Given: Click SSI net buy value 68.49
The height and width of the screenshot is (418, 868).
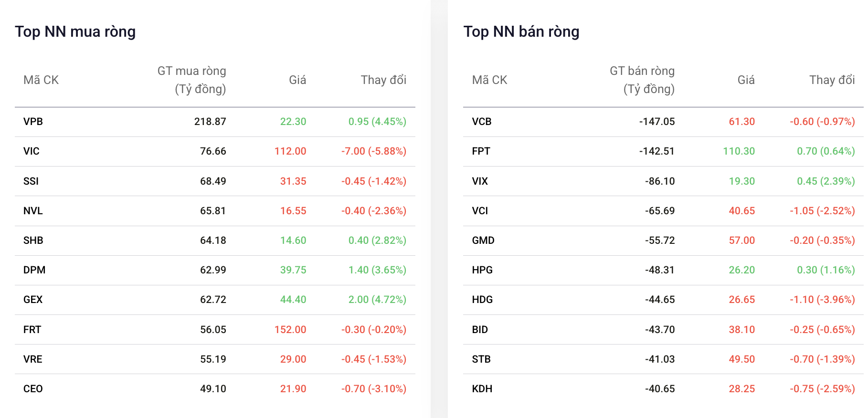Looking at the screenshot, I should click(x=213, y=181).
